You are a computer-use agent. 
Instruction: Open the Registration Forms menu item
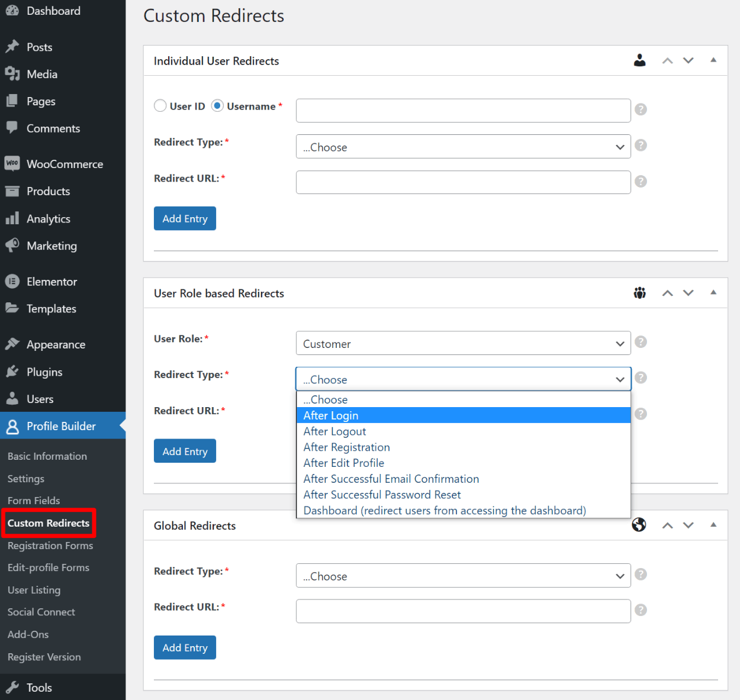pos(50,545)
